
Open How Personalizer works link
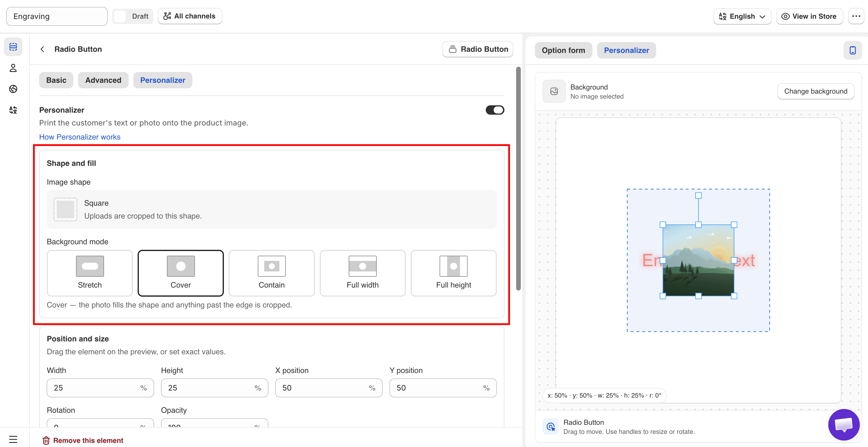point(80,137)
